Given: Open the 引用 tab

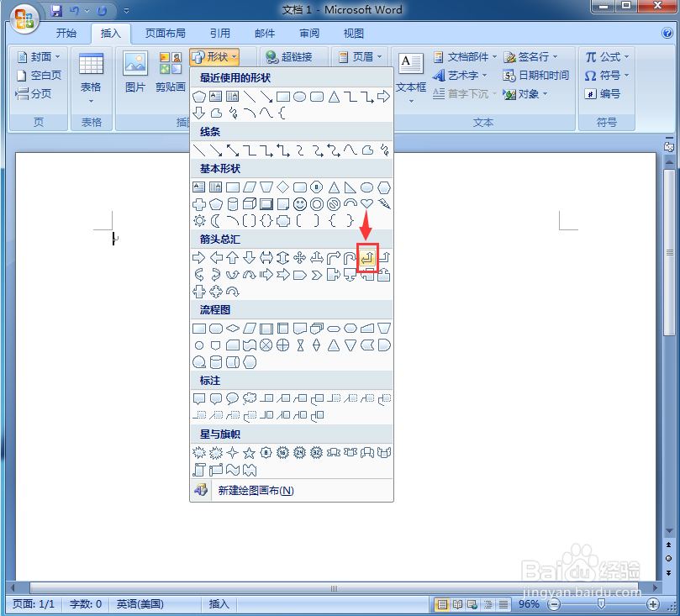Looking at the screenshot, I should pos(220,34).
